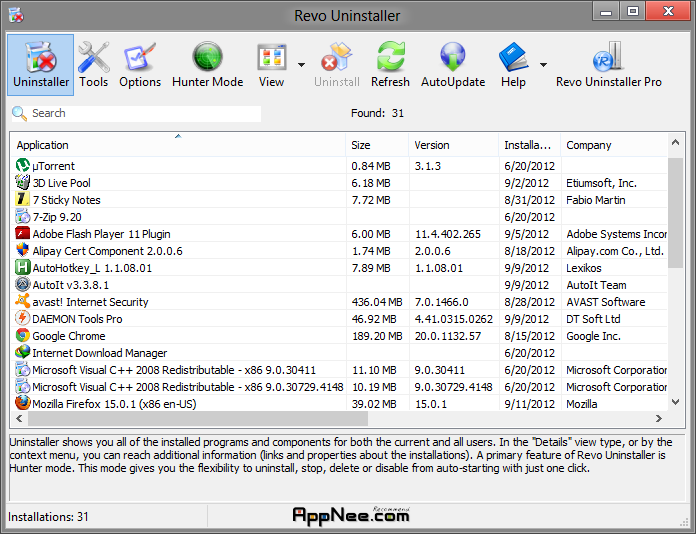Select the avast! Internet Security icon
The image size is (696, 534).
click(23, 301)
